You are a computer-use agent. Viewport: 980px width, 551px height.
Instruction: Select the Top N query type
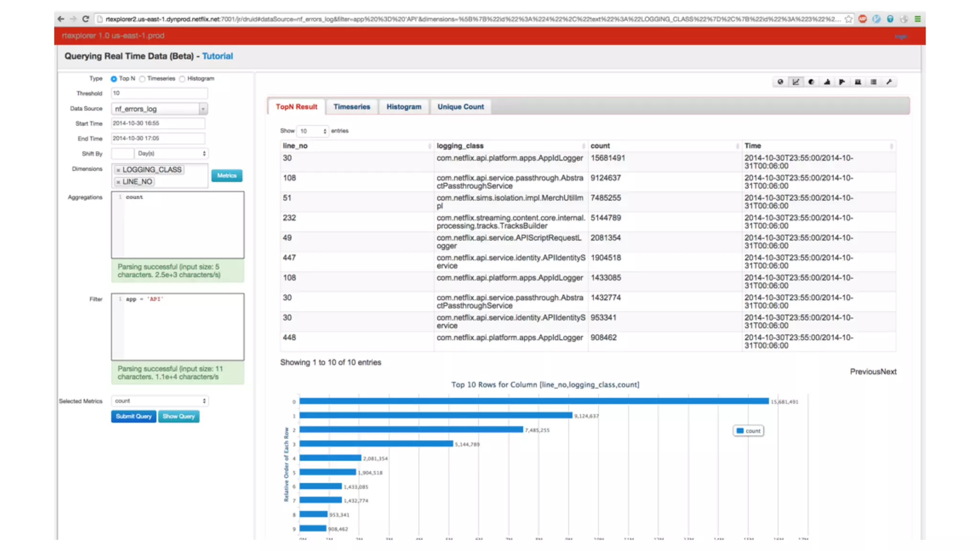point(114,79)
